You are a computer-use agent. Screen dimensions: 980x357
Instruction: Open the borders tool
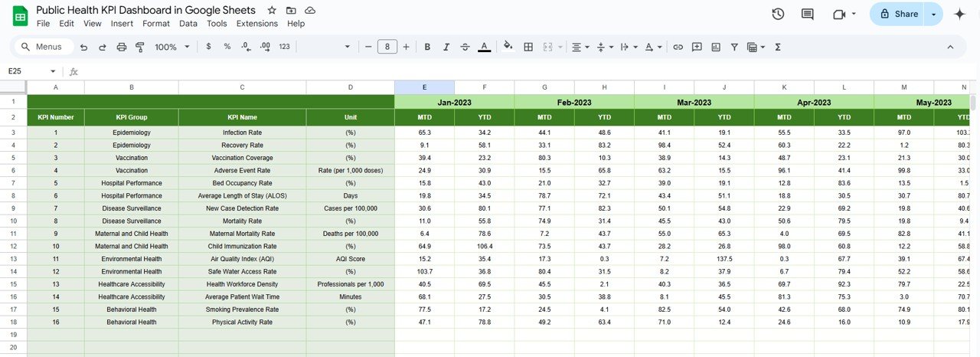pyautogui.click(x=528, y=47)
